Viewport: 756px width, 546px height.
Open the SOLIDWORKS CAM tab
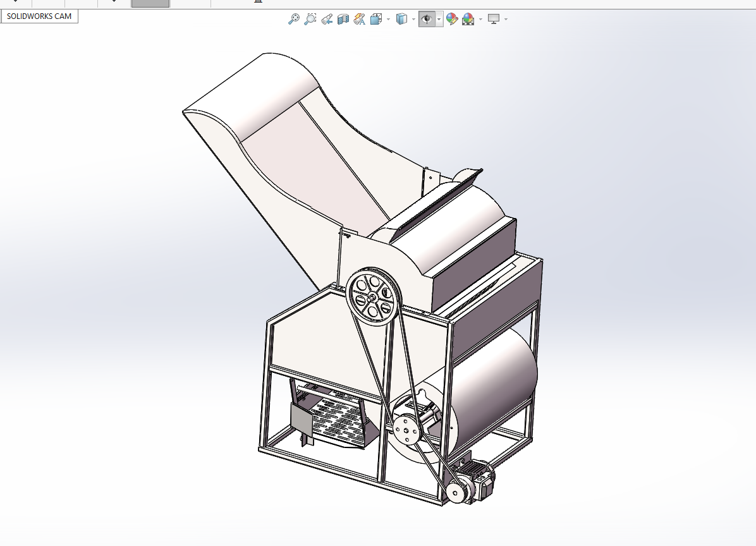click(39, 16)
